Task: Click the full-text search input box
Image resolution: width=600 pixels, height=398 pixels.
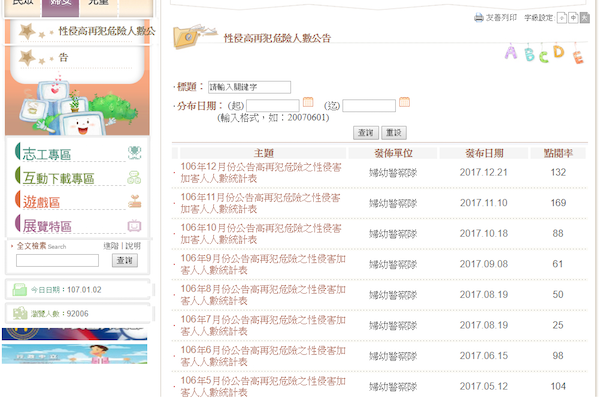Action: [57, 261]
